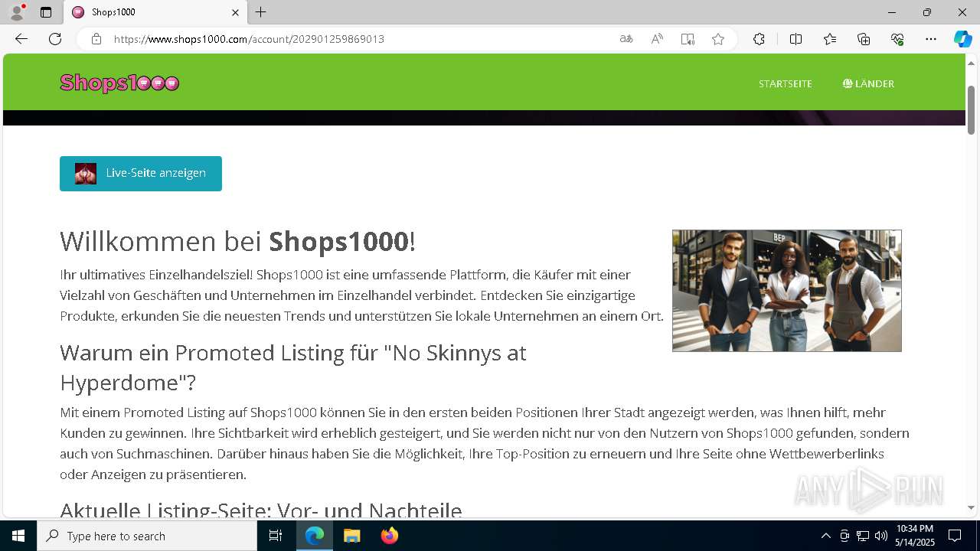This screenshot has width=980, height=551.
Task: Open the Favorites list icon
Action: (830, 39)
